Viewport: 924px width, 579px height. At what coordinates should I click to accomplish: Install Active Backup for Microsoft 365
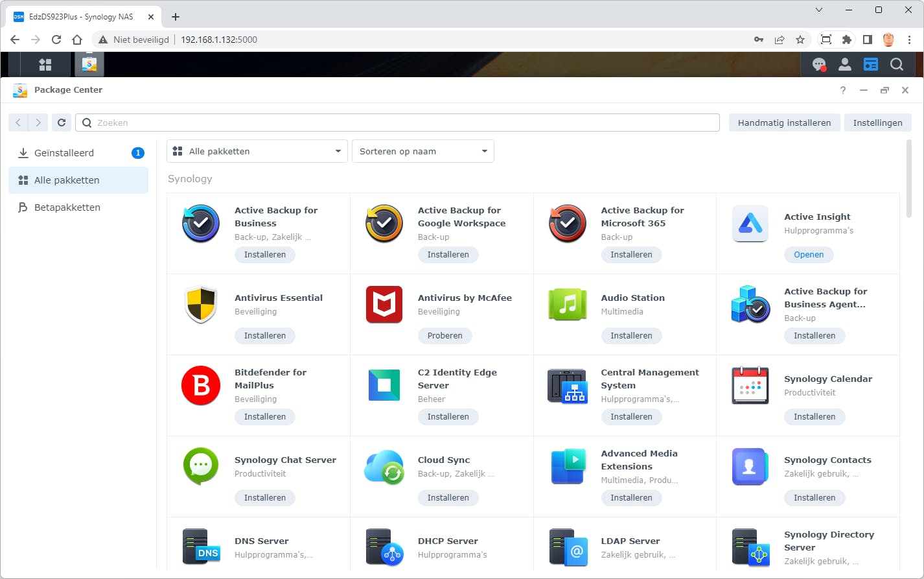point(631,255)
